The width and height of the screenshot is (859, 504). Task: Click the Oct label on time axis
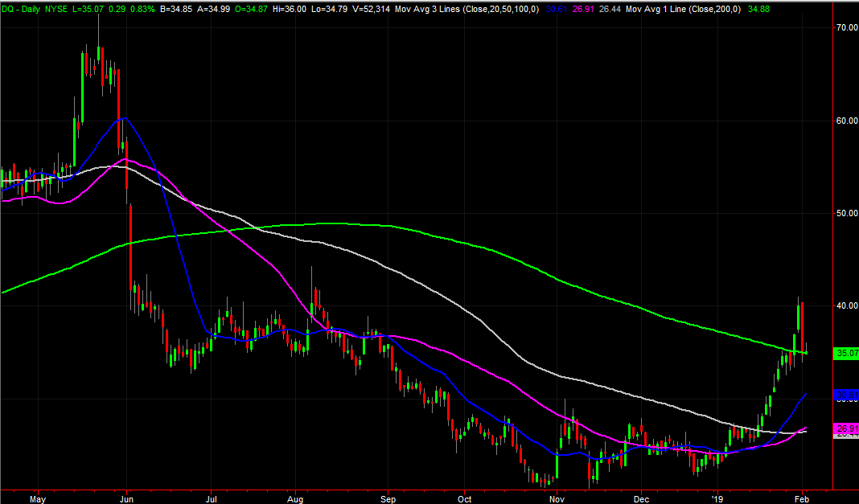(x=464, y=497)
